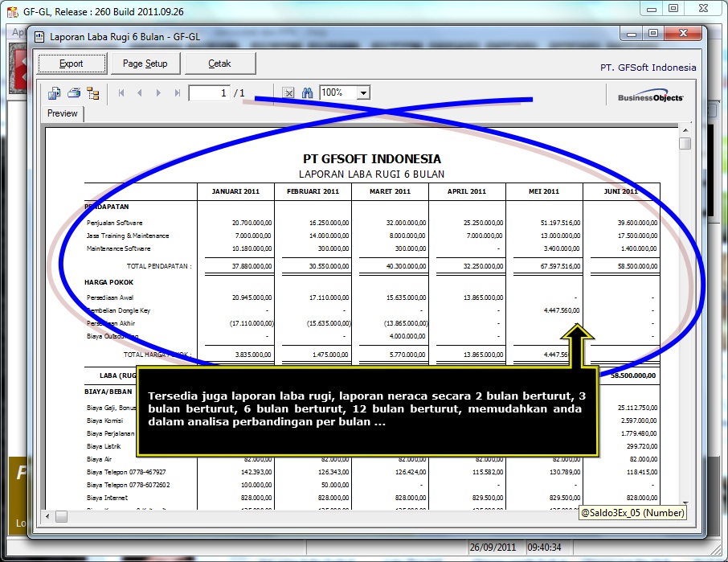Minimize the Laporan Laba Rugi 6 Bulan window

pos(632,34)
